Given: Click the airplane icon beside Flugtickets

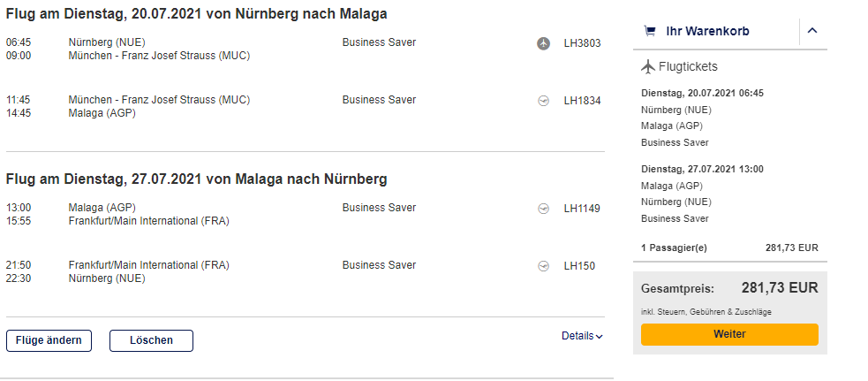Looking at the screenshot, I should click(x=648, y=66).
